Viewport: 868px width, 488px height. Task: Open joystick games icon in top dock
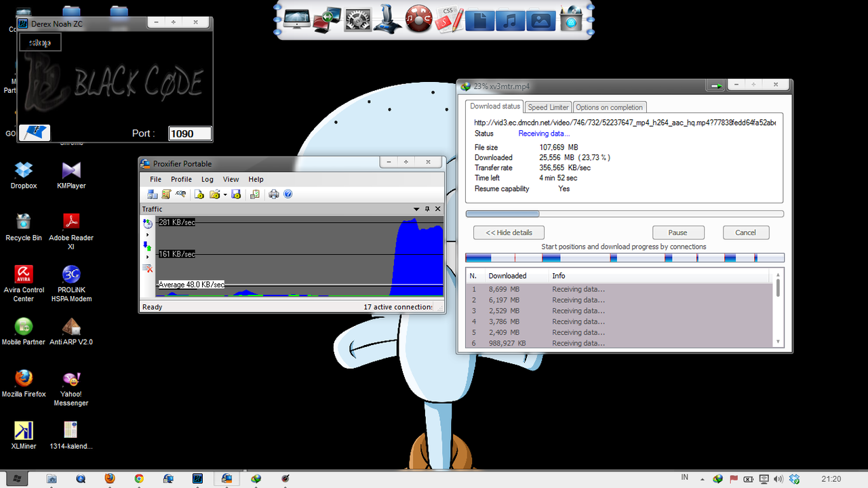pyautogui.click(x=388, y=18)
